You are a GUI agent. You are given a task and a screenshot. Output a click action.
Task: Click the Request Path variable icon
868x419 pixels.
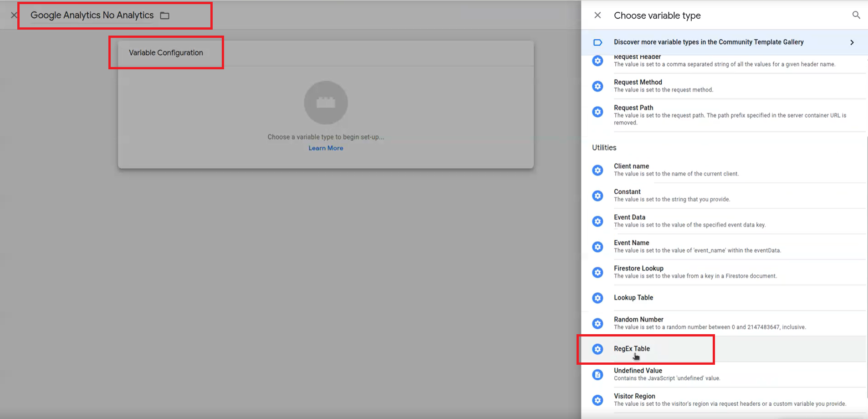pos(597,112)
